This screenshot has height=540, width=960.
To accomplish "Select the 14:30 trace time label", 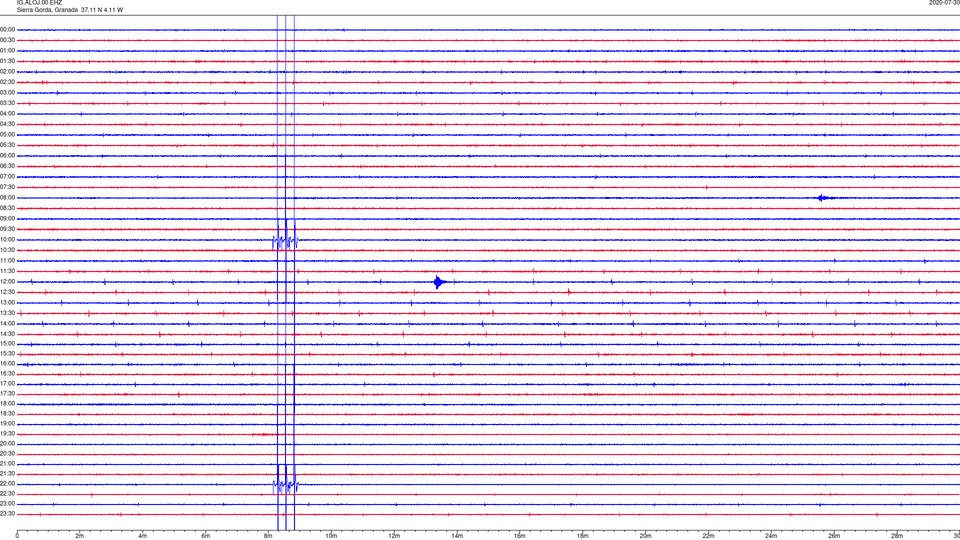I will click(7, 334).
